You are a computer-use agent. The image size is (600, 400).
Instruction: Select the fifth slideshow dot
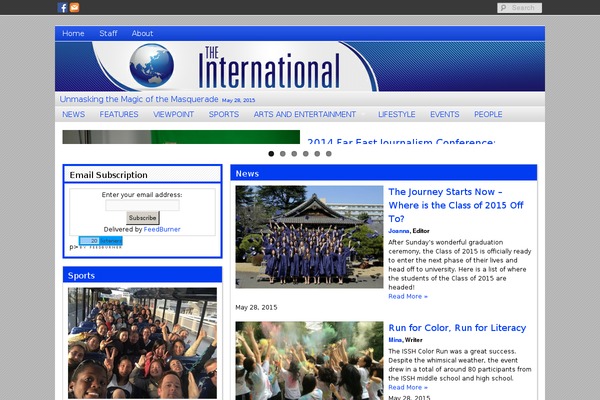[317, 153]
